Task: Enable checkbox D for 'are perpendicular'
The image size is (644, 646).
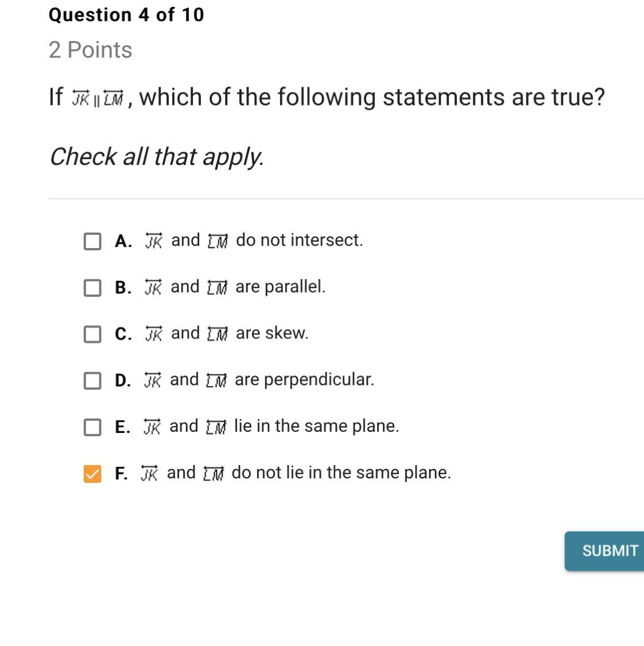Action: pos(92,381)
